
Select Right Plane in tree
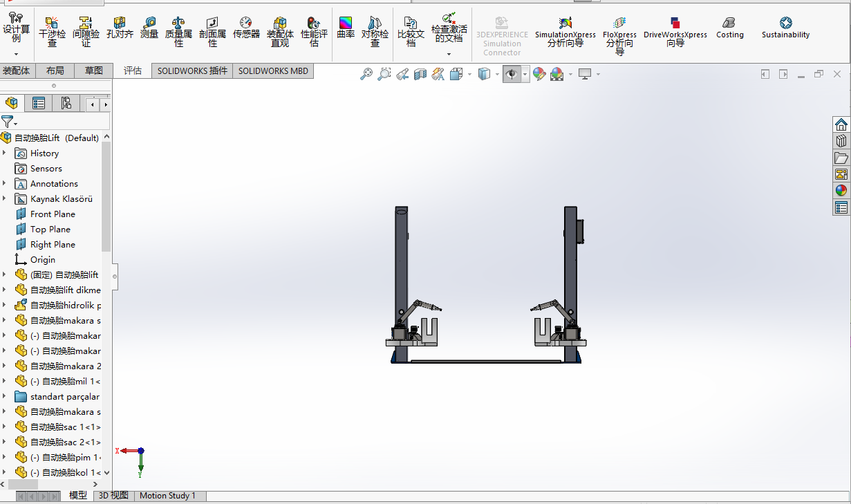[x=53, y=245]
